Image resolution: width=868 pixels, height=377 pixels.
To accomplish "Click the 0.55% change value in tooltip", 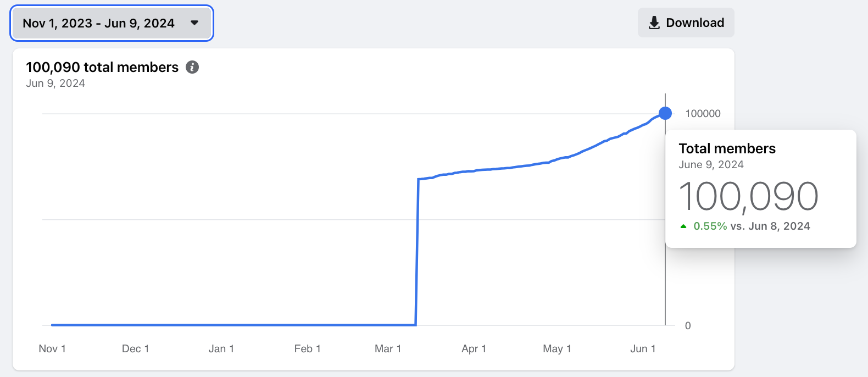I will [x=710, y=226].
